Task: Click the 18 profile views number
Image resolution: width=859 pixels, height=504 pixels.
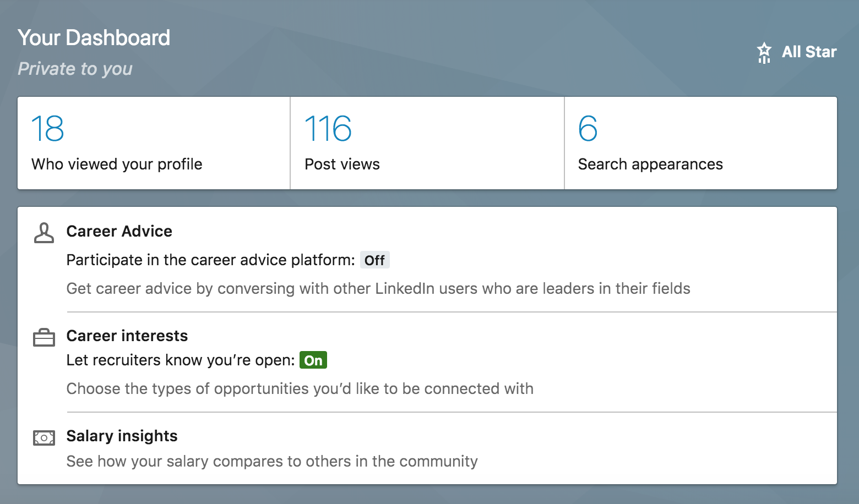Action: (x=48, y=128)
